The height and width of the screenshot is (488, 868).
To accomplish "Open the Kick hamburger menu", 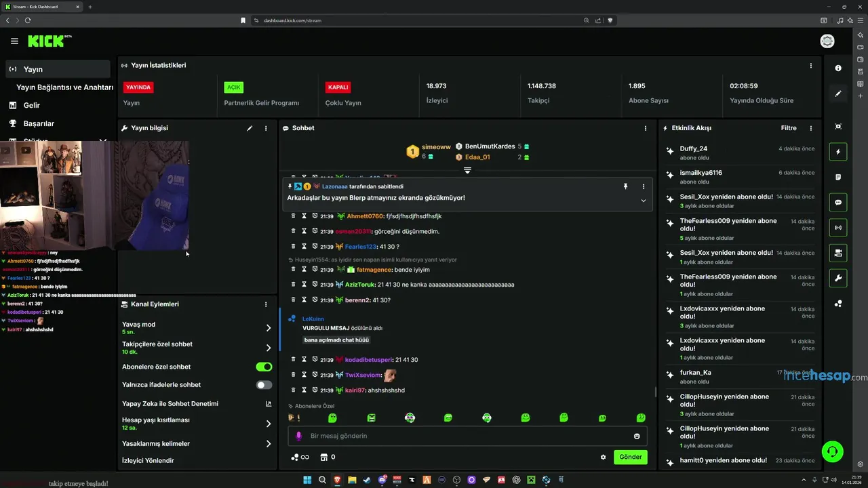I will 14,41.
